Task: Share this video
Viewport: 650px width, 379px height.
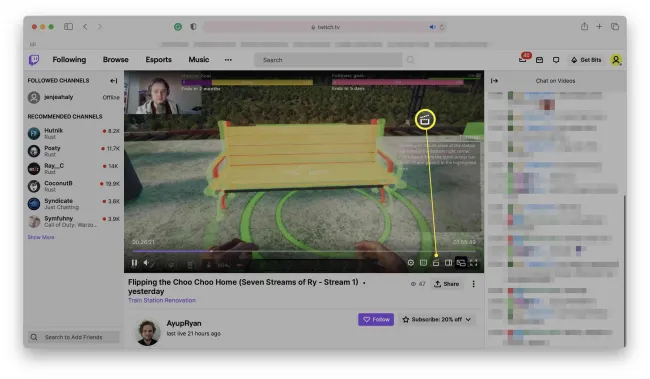Action: coord(446,284)
